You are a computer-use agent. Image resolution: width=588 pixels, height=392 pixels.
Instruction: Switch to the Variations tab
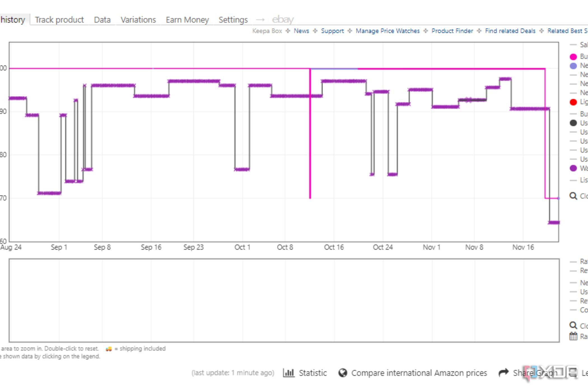point(138,20)
